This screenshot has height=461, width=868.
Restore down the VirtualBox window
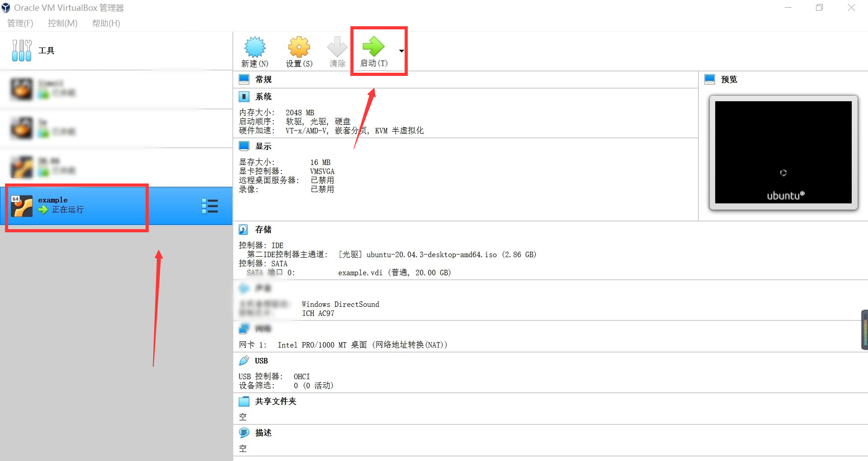(819, 8)
